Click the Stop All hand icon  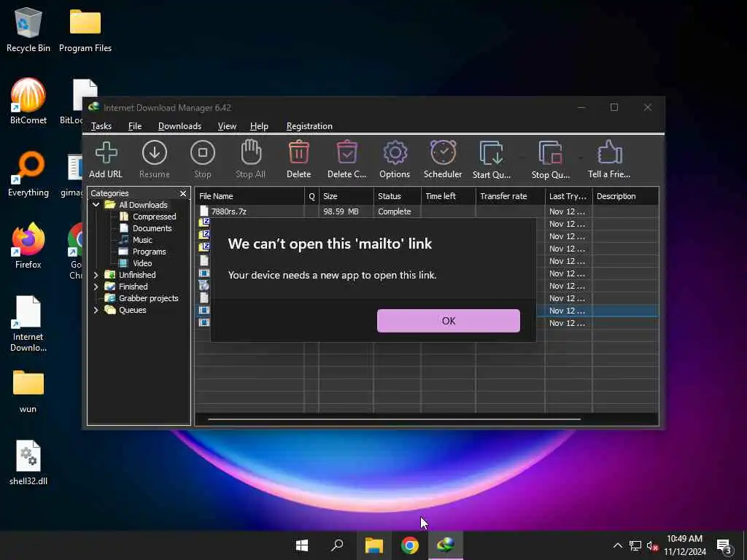point(251,152)
